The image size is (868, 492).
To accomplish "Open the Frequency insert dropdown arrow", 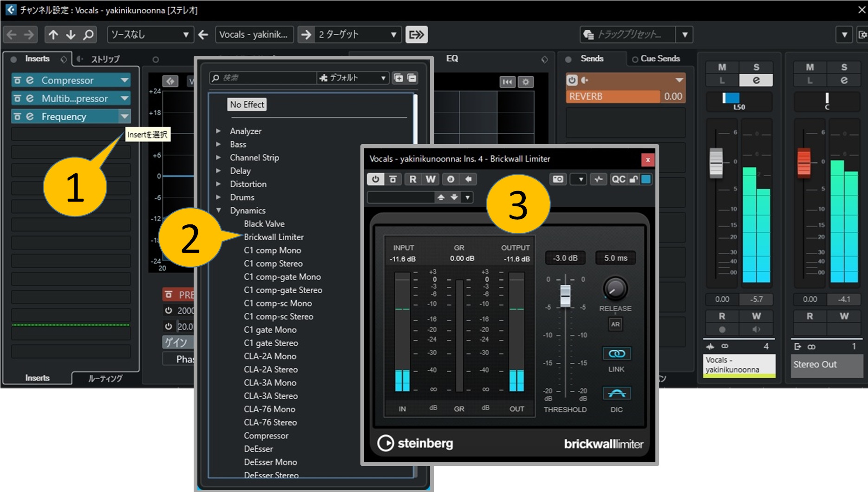I will pyautogui.click(x=124, y=116).
